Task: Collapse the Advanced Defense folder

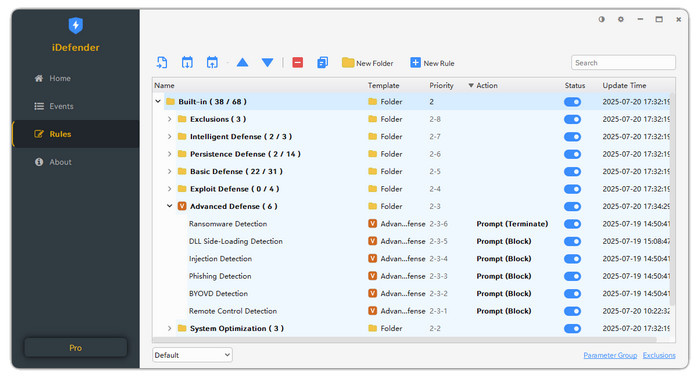Action: (x=170, y=206)
